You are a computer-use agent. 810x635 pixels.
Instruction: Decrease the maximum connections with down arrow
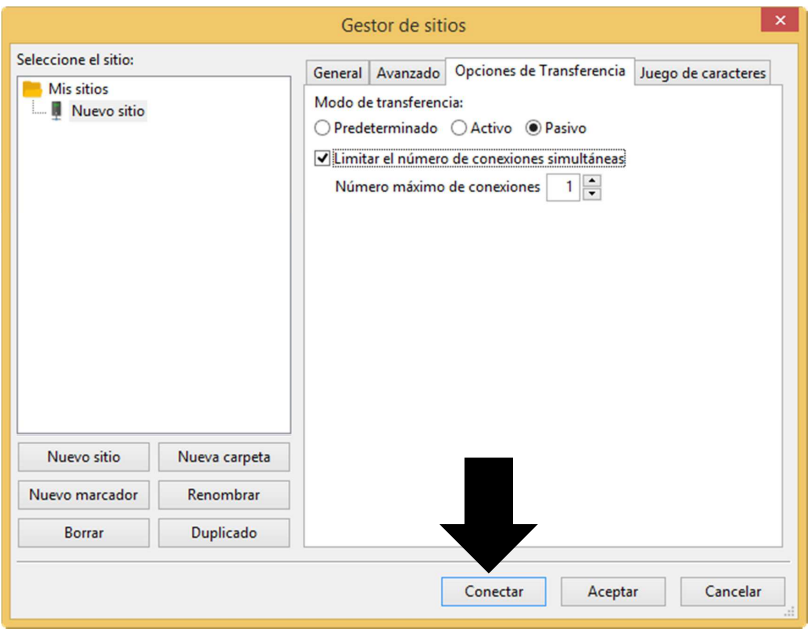[x=591, y=193]
